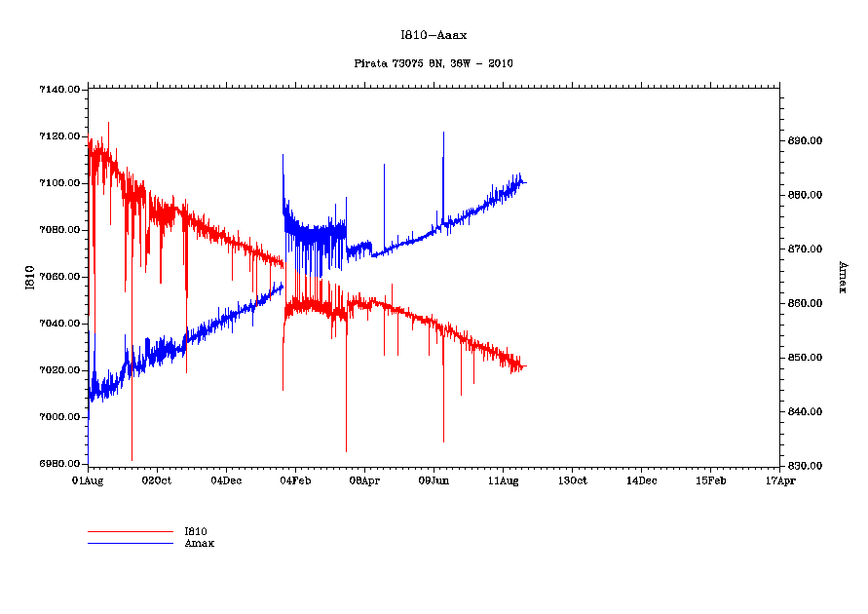Click the Amax legend line sample
This screenshot has height=614, width=868.
click(x=130, y=543)
